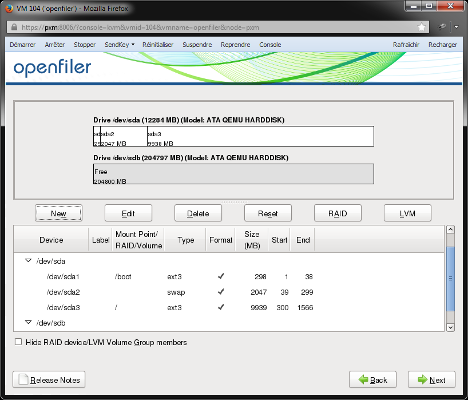
Task: Click the "swap" type cell
Action: 176,292
